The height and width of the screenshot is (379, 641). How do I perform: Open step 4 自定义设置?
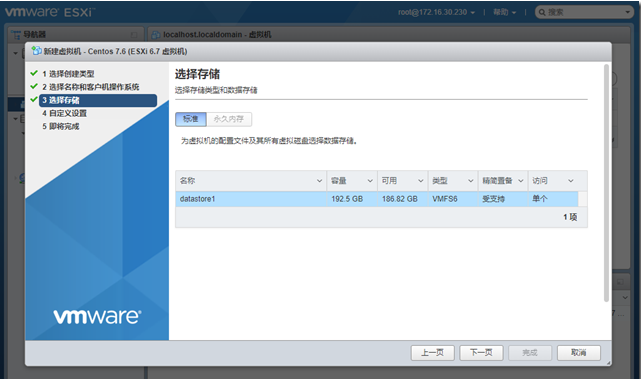point(64,113)
